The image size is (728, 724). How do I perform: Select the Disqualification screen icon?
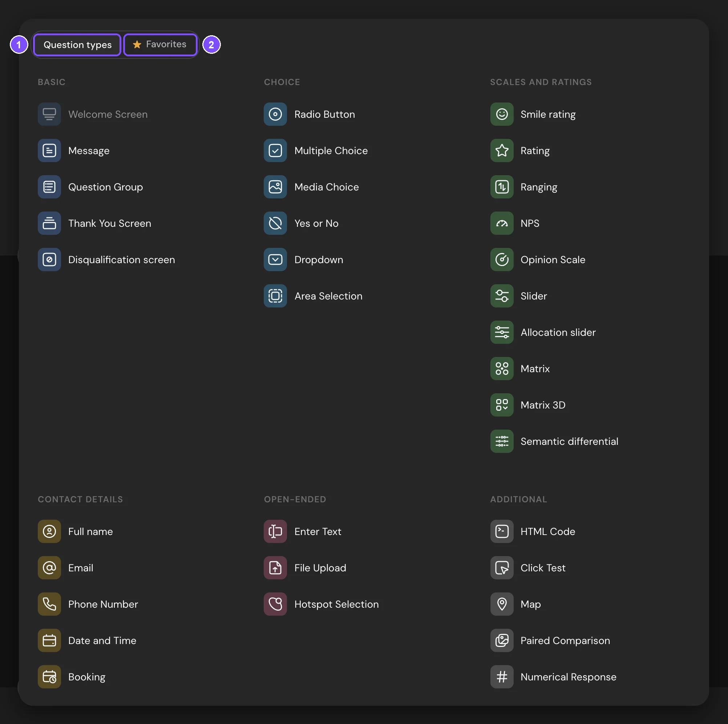pos(49,260)
